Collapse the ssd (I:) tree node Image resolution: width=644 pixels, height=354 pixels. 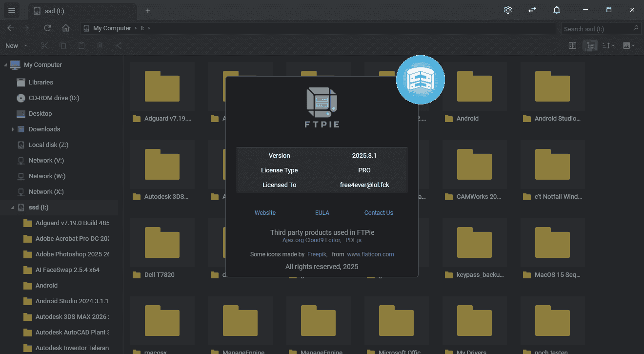13,208
